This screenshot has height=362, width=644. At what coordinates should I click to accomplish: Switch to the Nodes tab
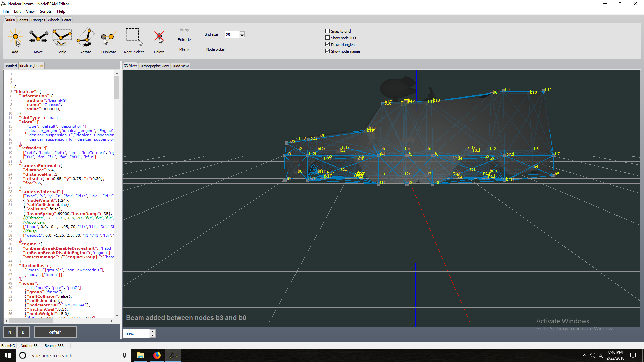point(10,20)
